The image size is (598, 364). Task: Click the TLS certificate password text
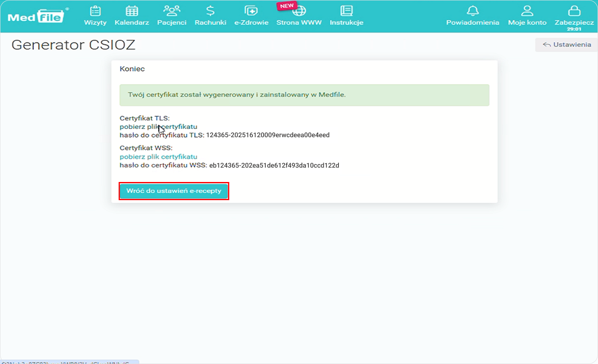(x=267, y=135)
